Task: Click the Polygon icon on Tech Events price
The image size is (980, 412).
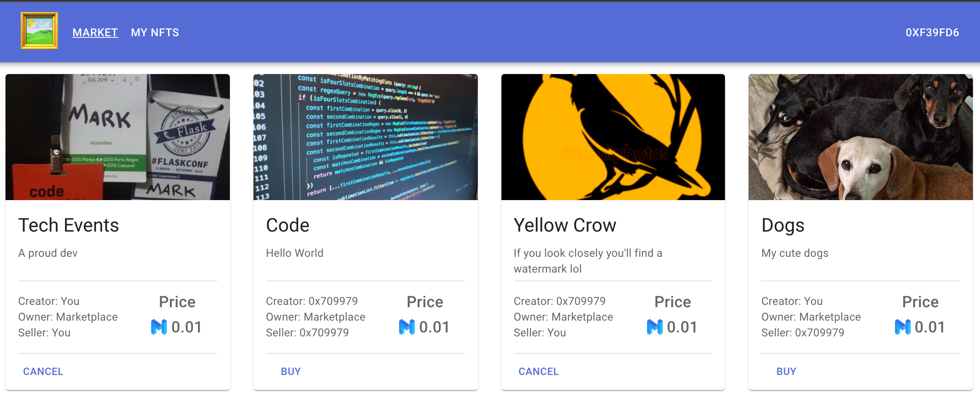Action: click(159, 327)
